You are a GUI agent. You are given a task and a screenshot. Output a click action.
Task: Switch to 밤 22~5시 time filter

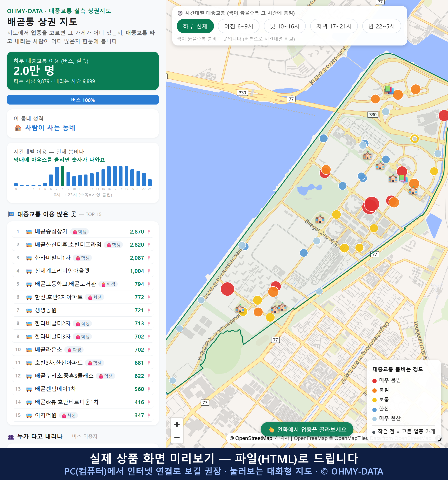pyautogui.click(x=381, y=26)
